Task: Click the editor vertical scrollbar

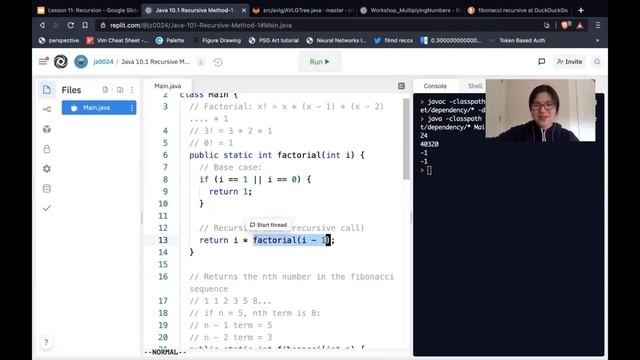Action: coord(406,139)
